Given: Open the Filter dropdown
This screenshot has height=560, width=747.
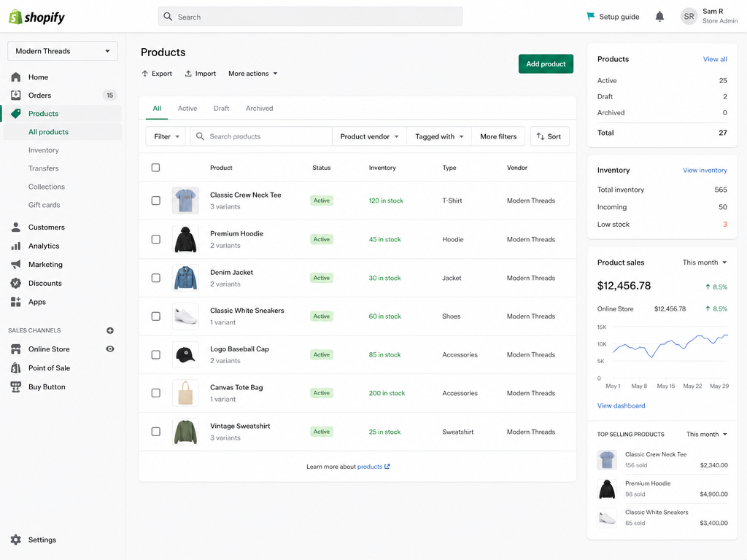Looking at the screenshot, I should 166,136.
